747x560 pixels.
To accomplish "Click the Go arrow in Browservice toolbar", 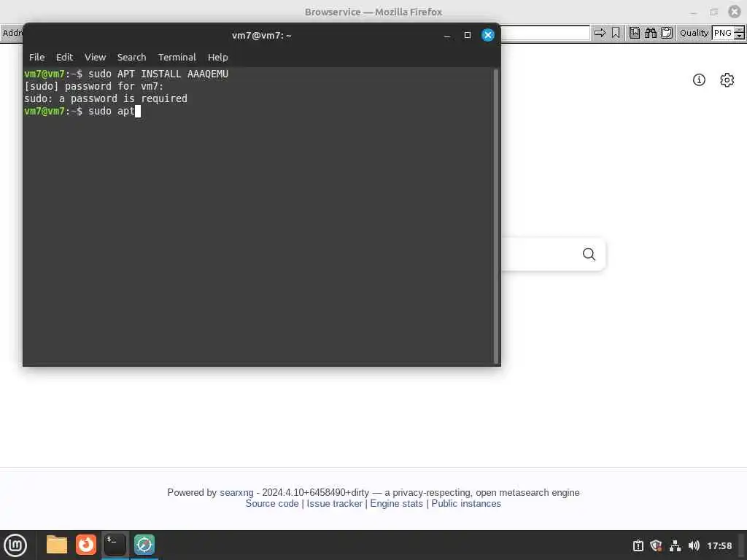I will click(x=600, y=33).
